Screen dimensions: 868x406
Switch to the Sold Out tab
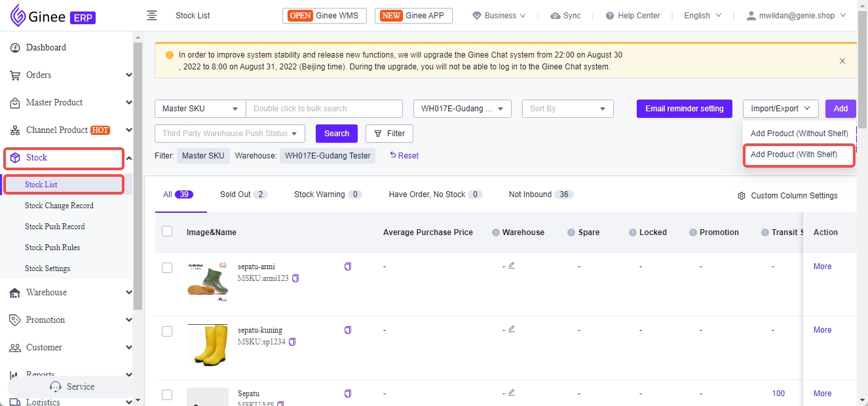click(244, 194)
